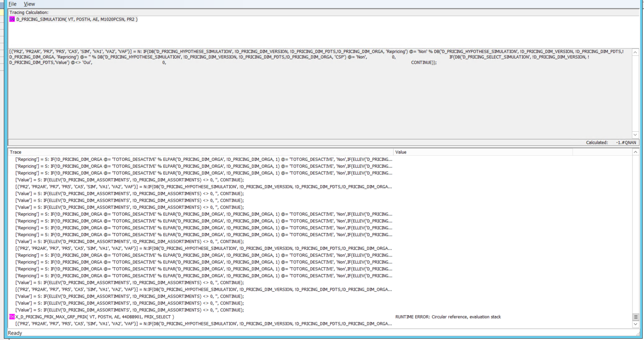Select the bottommost visible trace list row
This screenshot has width=644, height=340.
pos(203,324)
